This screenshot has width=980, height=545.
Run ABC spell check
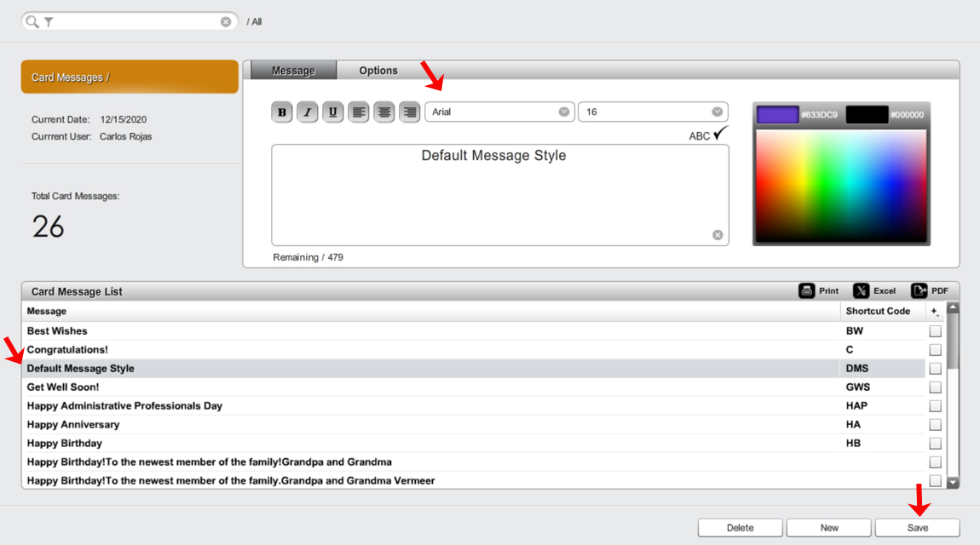coord(708,135)
